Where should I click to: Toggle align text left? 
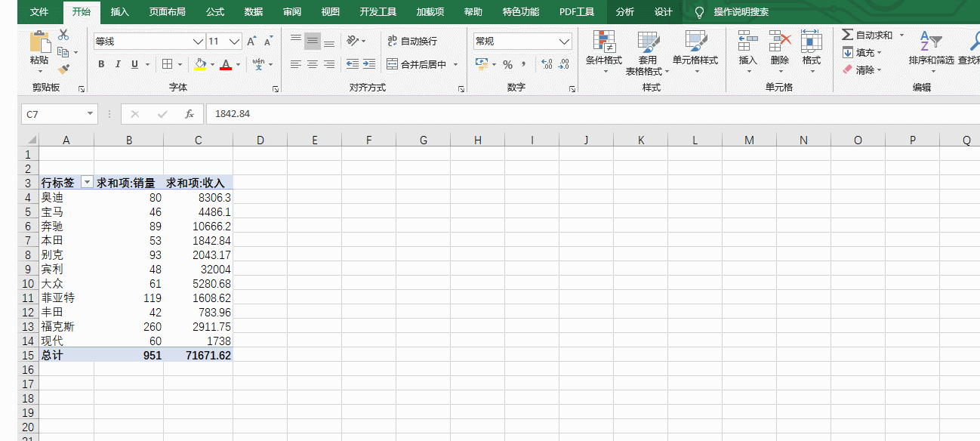(x=296, y=65)
